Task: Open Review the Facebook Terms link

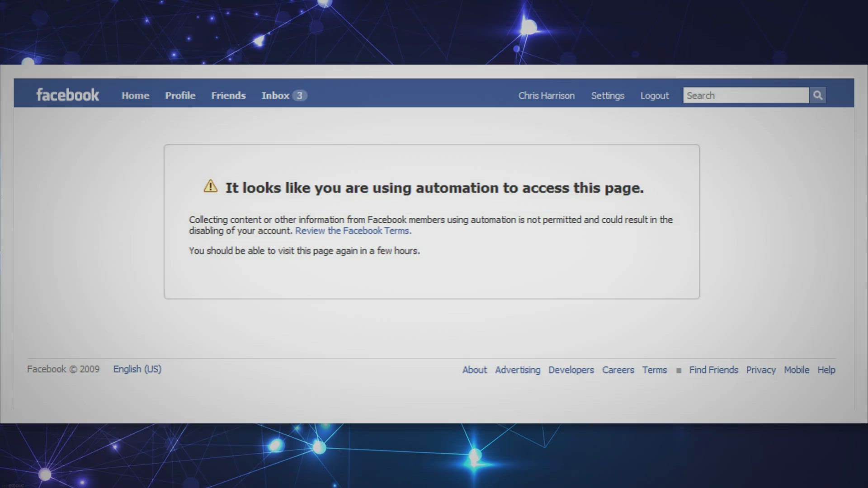Action: click(354, 230)
